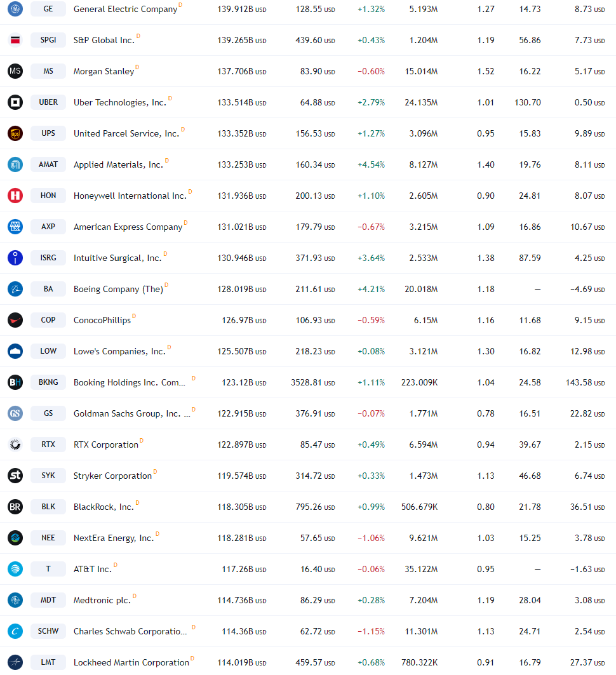
Task: Click Charles Schwab change −1.15%
Action: (371, 632)
